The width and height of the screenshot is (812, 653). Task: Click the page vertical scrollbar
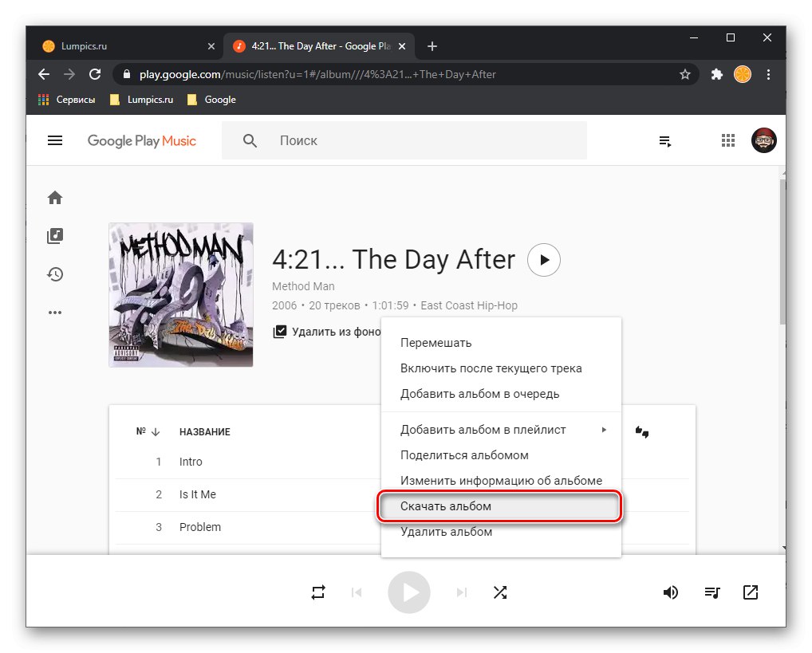click(x=782, y=251)
